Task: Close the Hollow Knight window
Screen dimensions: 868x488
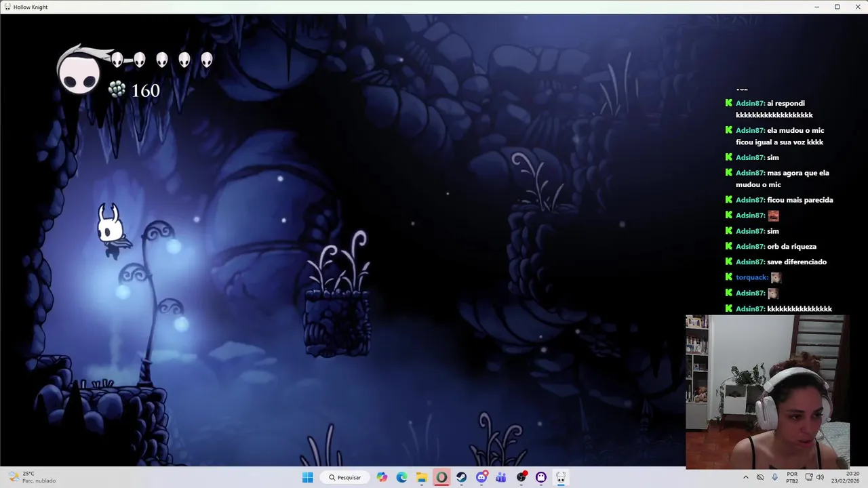Action: pyautogui.click(x=857, y=7)
